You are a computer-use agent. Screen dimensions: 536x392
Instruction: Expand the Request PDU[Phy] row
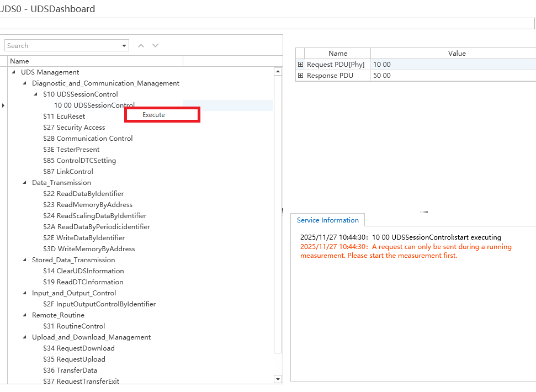[301, 65]
